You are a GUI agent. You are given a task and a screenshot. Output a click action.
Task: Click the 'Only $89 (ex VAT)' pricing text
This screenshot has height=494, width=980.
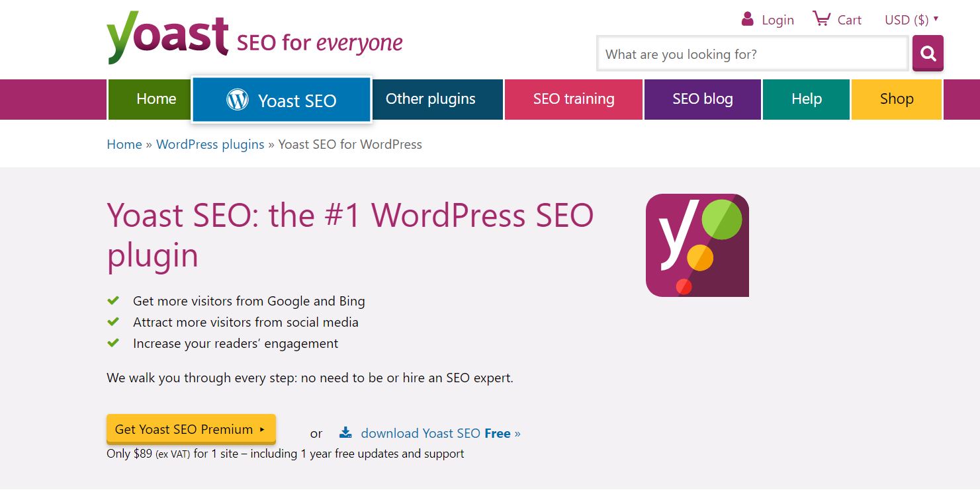(x=148, y=454)
